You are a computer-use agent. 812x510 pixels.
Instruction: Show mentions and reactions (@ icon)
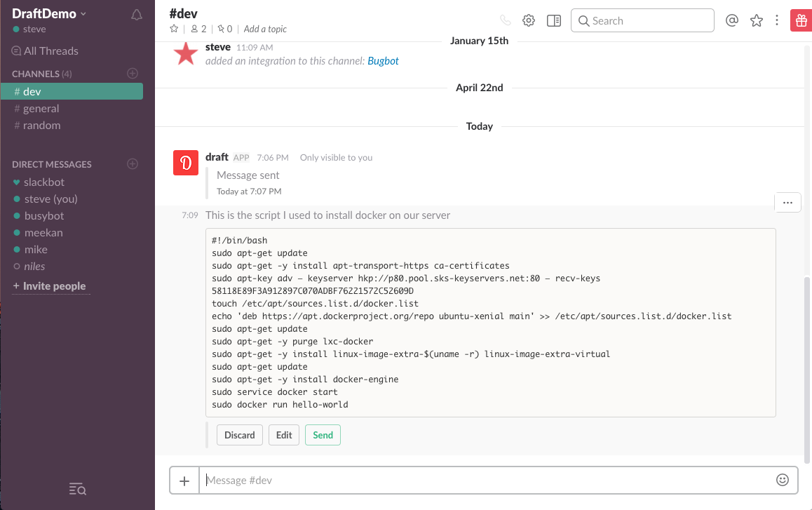[x=732, y=21]
